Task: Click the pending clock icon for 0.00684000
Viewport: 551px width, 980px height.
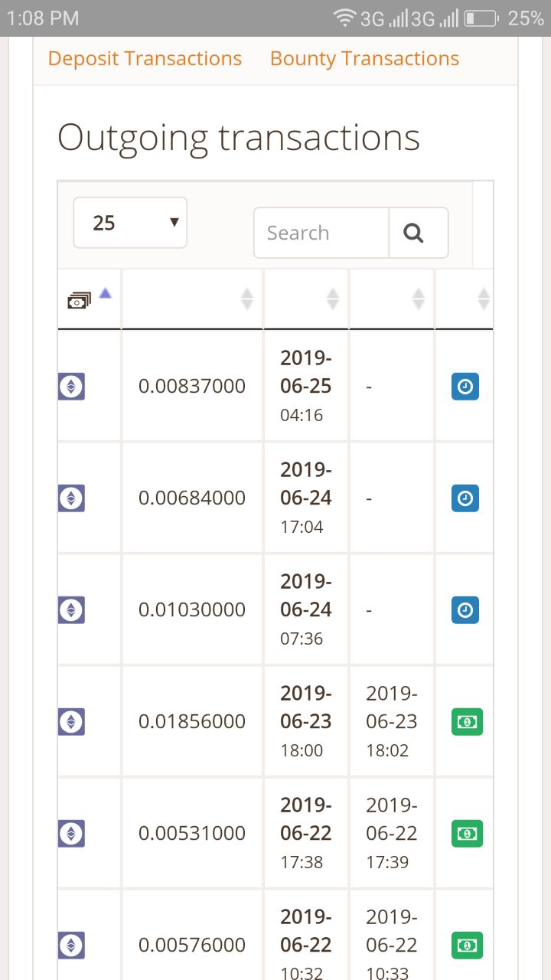Action: [x=465, y=498]
